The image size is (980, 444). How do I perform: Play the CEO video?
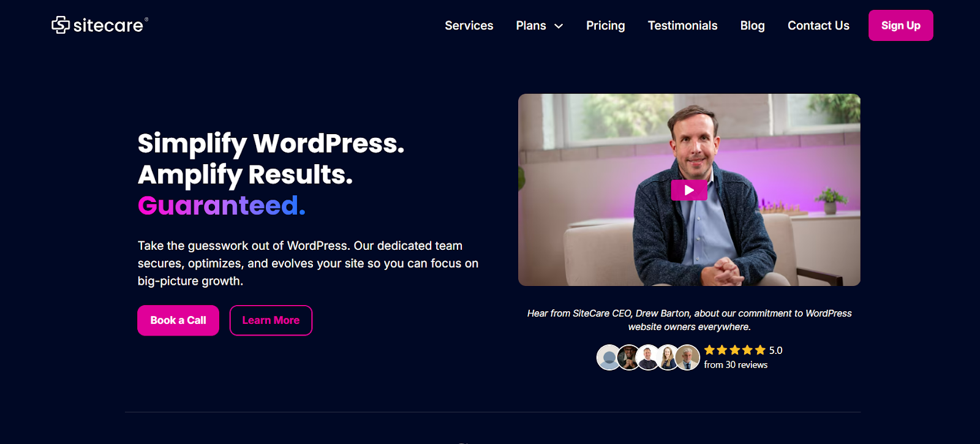689,190
